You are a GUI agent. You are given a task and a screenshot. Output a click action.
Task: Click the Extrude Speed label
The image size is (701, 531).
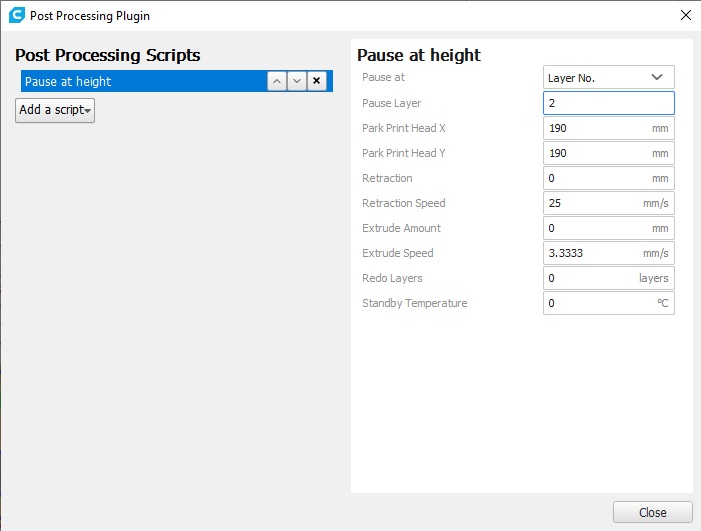point(398,253)
